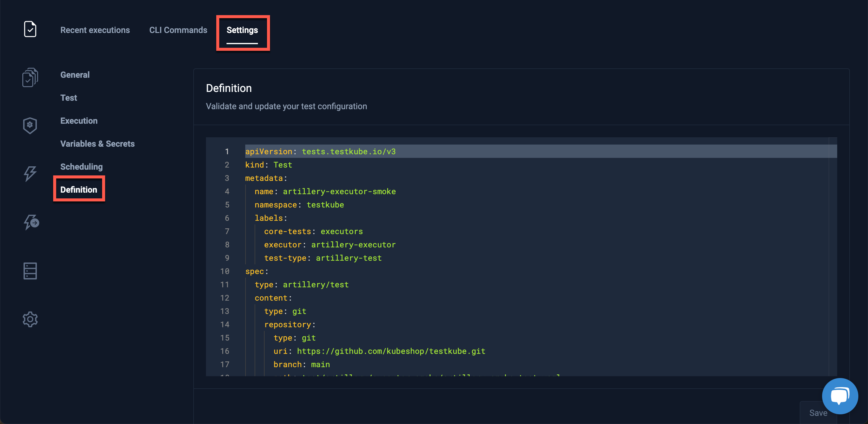Open the chat support bubble

point(839,396)
